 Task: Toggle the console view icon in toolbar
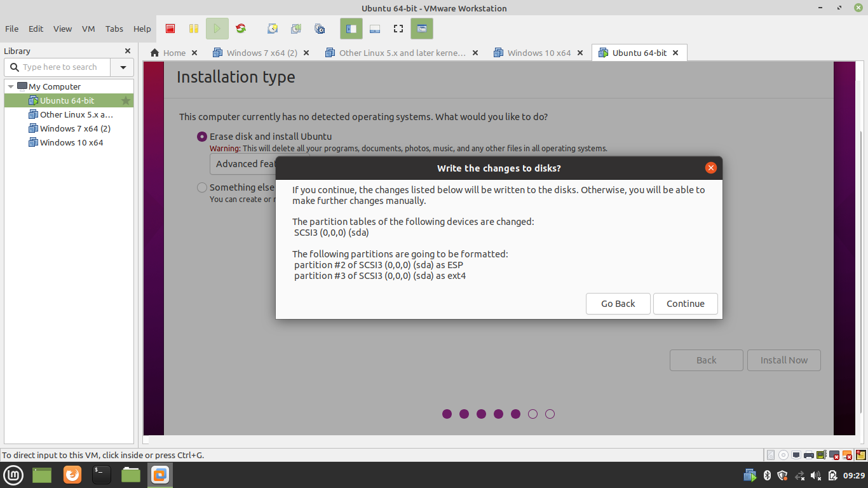(x=422, y=29)
